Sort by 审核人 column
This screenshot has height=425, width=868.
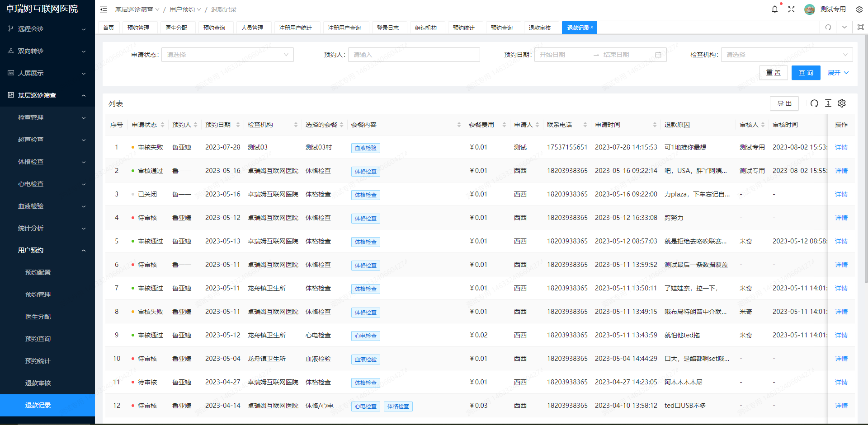763,125
